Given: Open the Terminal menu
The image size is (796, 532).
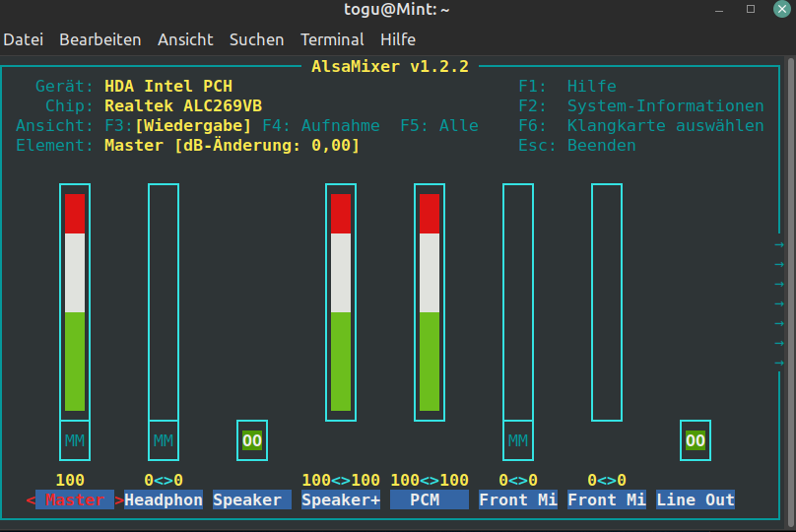Looking at the screenshot, I should click(x=332, y=39).
